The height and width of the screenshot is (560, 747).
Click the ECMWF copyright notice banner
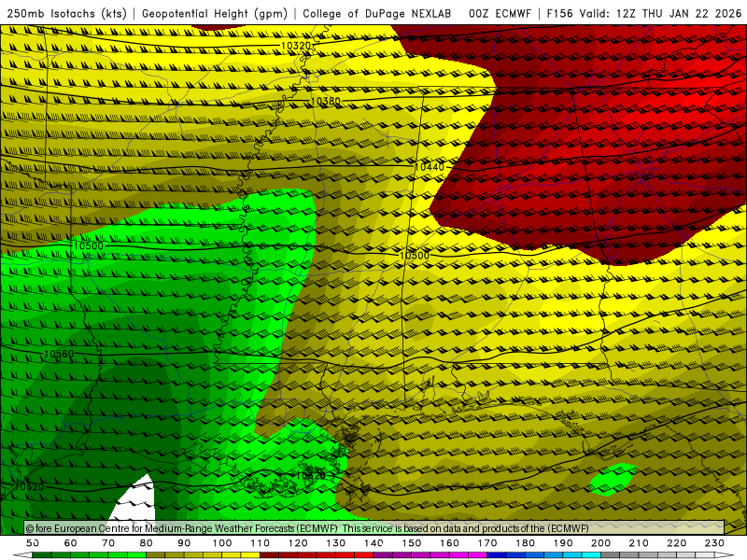pyautogui.click(x=374, y=528)
